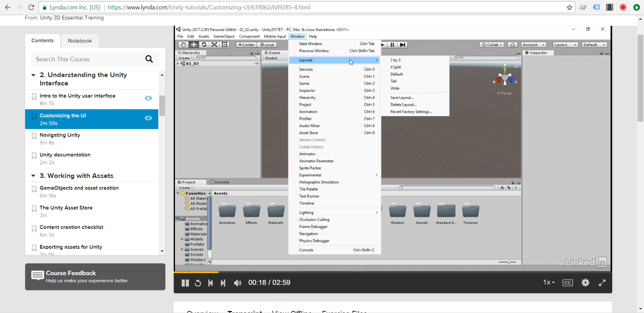Open the Window menu in Unity

(x=297, y=37)
